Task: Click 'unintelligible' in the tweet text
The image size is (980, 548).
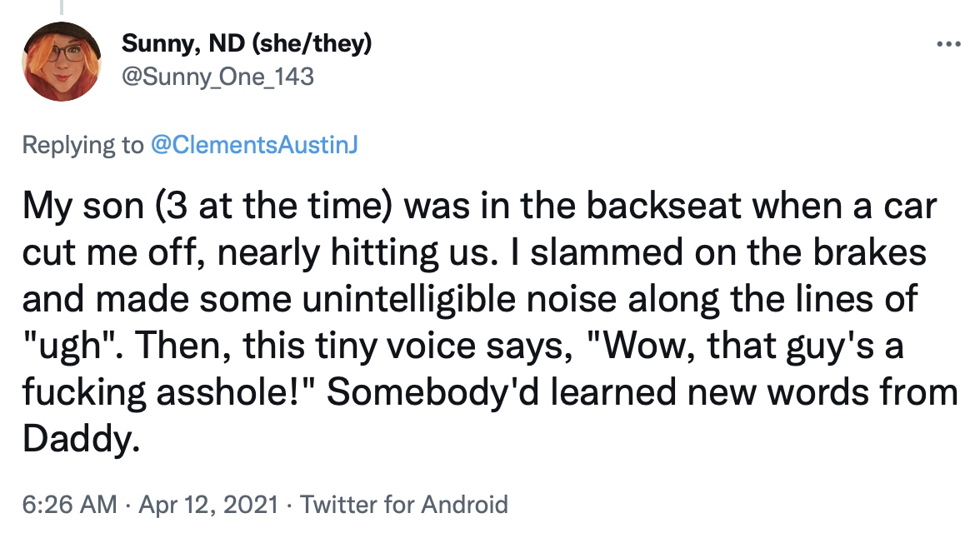Action: click(408, 299)
